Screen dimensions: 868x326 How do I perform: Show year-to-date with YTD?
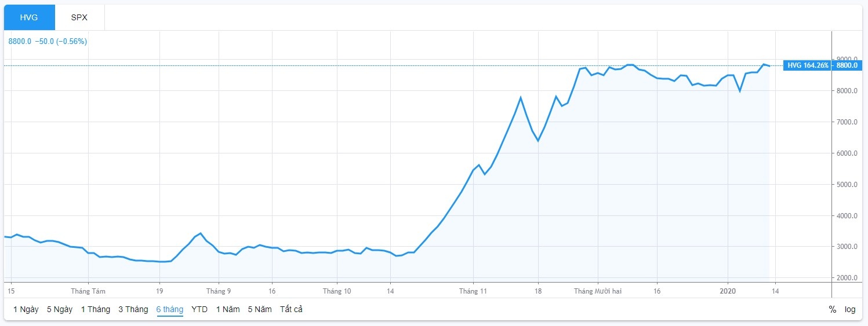click(199, 309)
